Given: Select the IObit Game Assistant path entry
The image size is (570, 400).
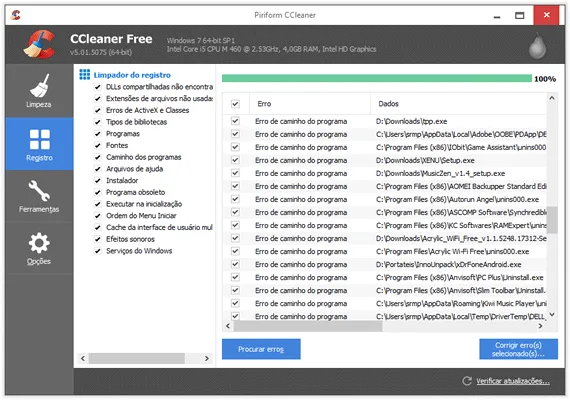Looking at the screenshot, I should coord(461,147).
